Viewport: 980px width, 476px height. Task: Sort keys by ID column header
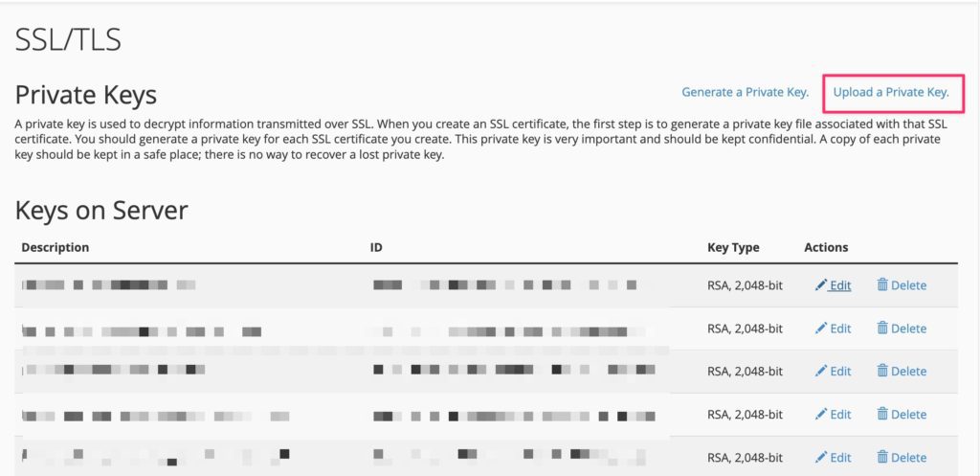[376, 247]
